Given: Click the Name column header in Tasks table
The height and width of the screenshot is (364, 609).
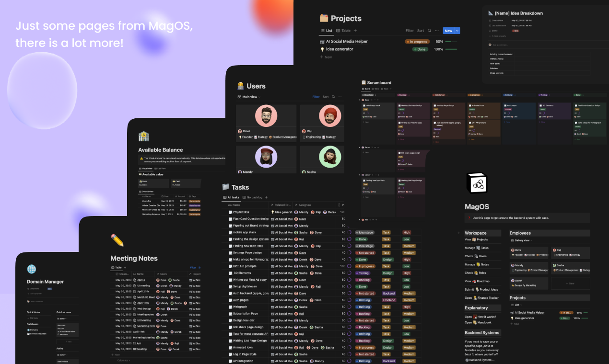Looking at the screenshot, I should tap(234, 205).
